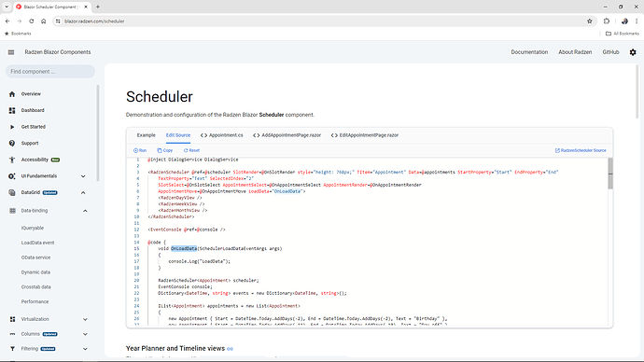Viewport: 644px width, 362px height.
Task: Click the Dashboard icon in sidebar
Action: [12, 110]
